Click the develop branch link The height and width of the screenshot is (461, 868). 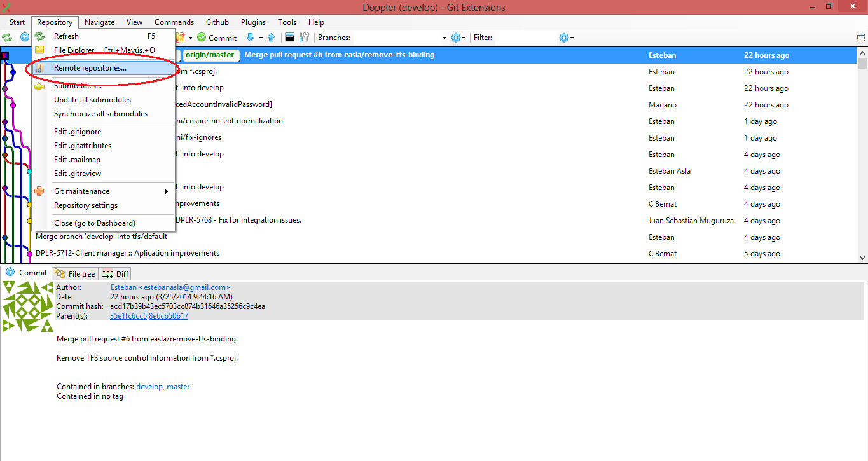[x=149, y=387]
